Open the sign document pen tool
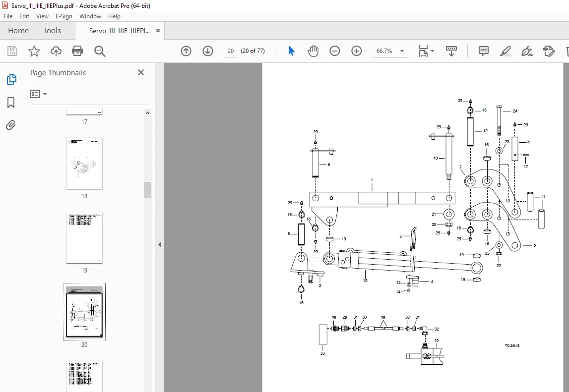Viewport: 569px width, 392px height. 527,51
